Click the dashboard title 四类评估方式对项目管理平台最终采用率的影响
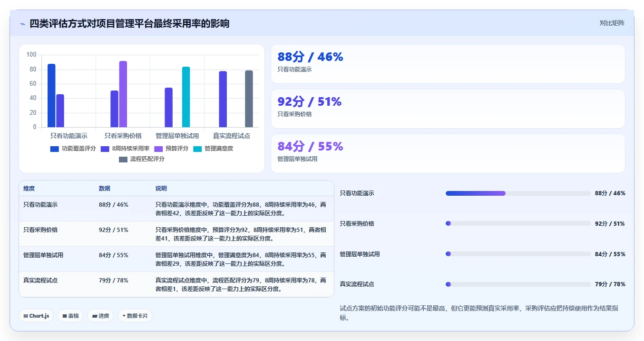This screenshot has height=341, width=644. pos(129,23)
